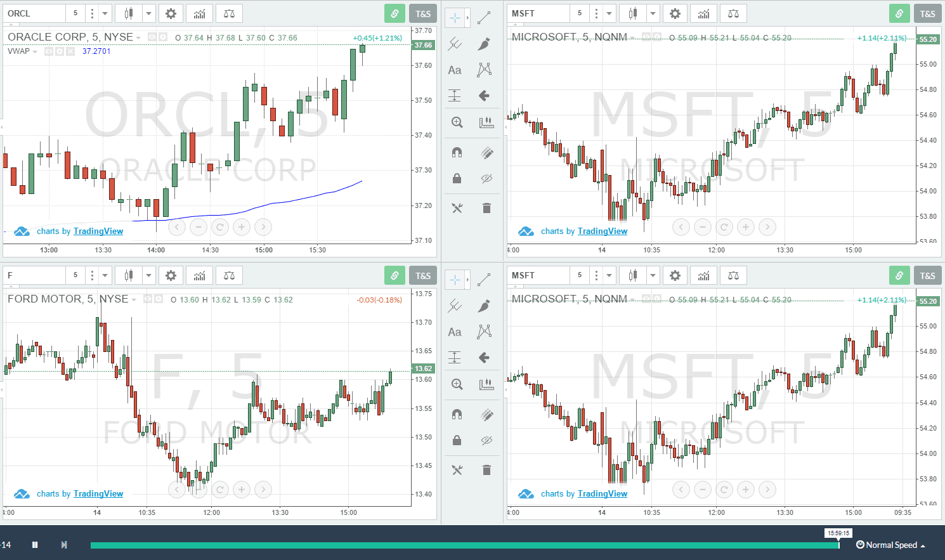The height and width of the screenshot is (560, 945).
Task: Switch to Time & Sales on the MSFT chart
Action: (927, 13)
